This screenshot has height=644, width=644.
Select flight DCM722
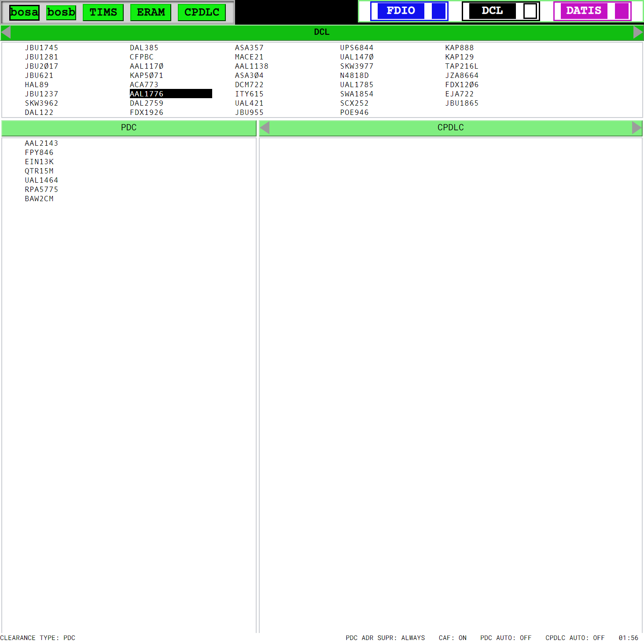point(249,85)
